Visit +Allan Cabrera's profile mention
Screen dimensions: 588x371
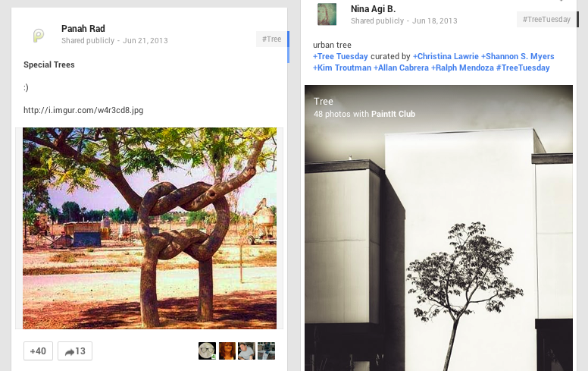tap(401, 68)
